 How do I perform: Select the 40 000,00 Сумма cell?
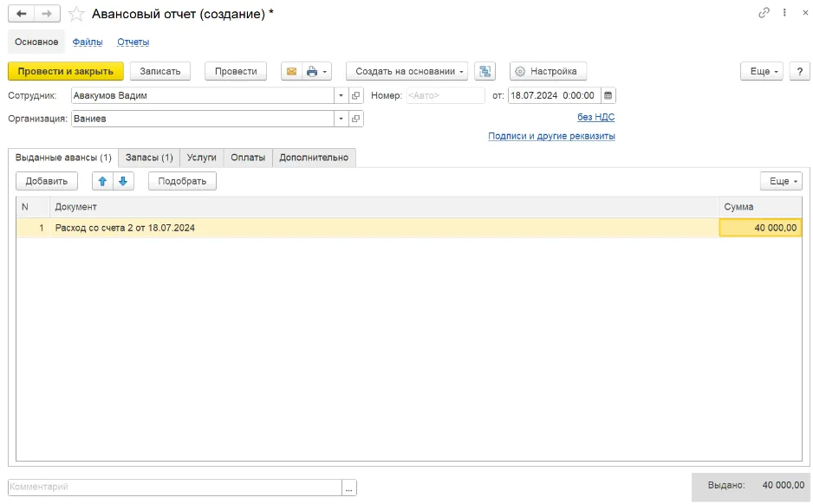click(761, 228)
